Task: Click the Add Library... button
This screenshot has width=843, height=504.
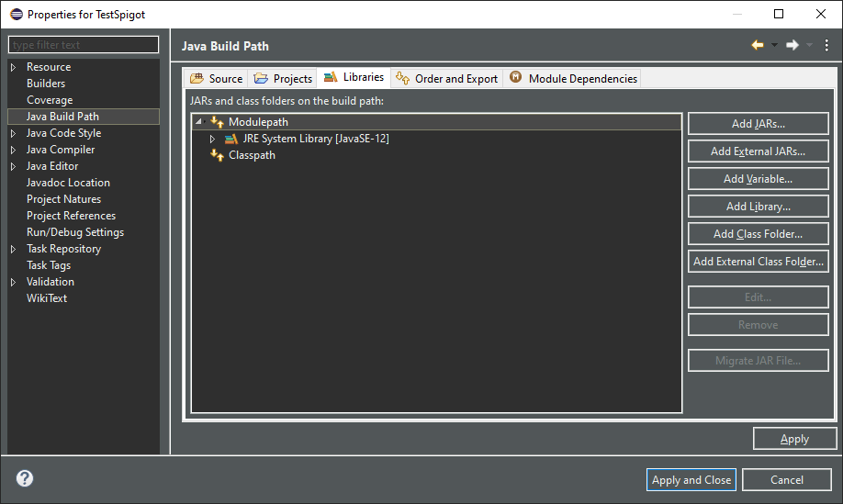Action: coord(758,206)
